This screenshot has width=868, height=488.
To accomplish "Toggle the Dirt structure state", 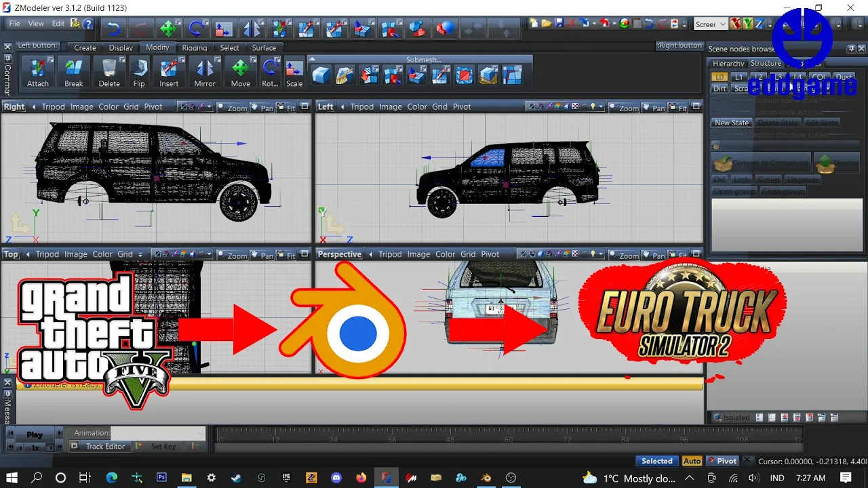I will (719, 89).
